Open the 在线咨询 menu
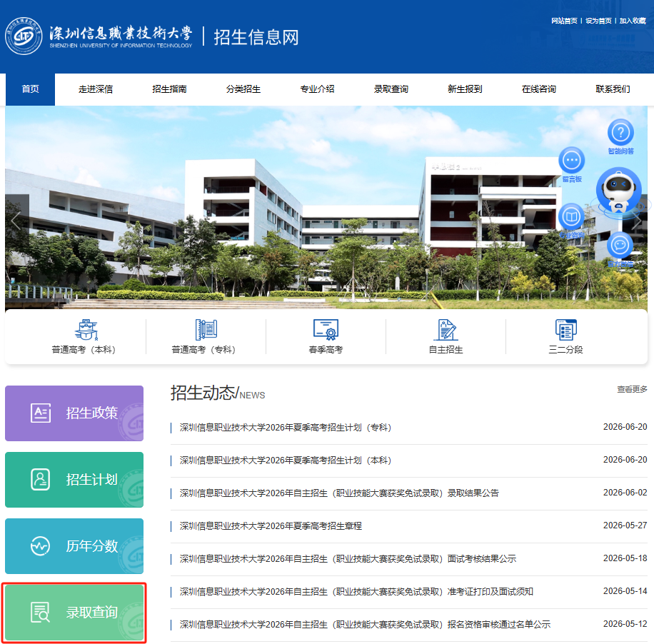This screenshot has height=644, width=654. pyautogui.click(x=538, y=89)
